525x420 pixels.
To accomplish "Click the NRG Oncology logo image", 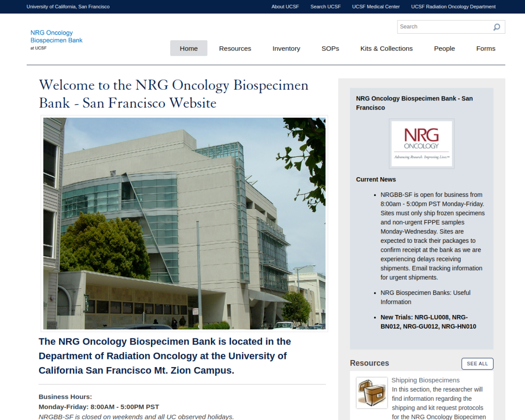I will click(x=422, y=144).
